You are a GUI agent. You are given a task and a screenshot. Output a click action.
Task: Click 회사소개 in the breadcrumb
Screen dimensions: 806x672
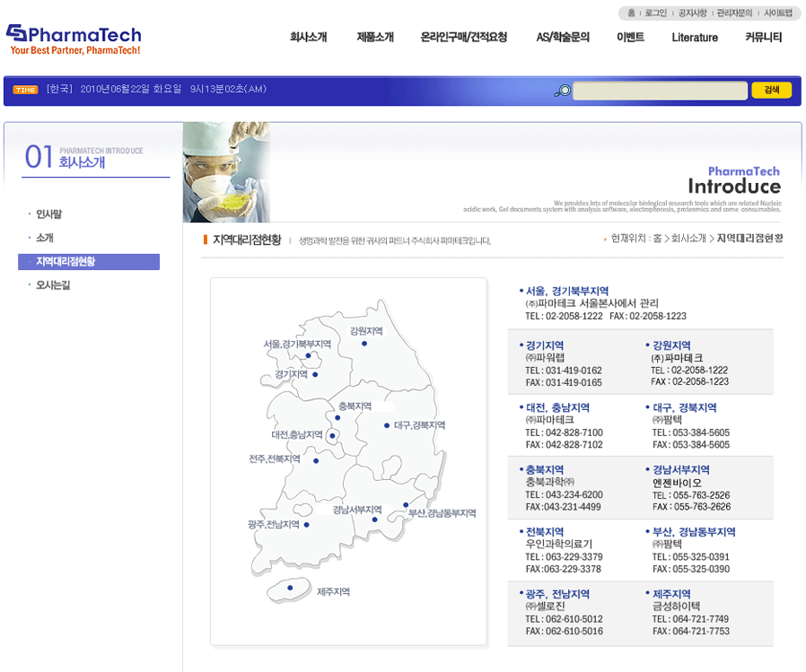[x=688, y=239]
